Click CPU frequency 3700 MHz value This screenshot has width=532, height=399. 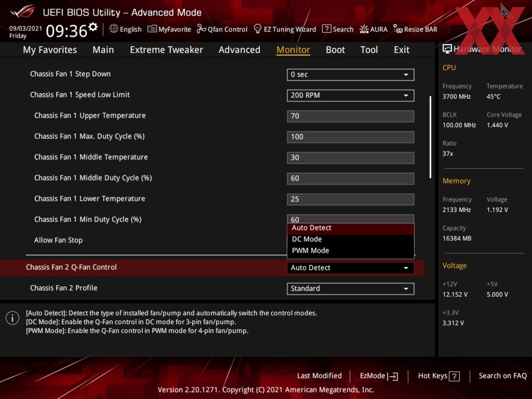point(457,97)
